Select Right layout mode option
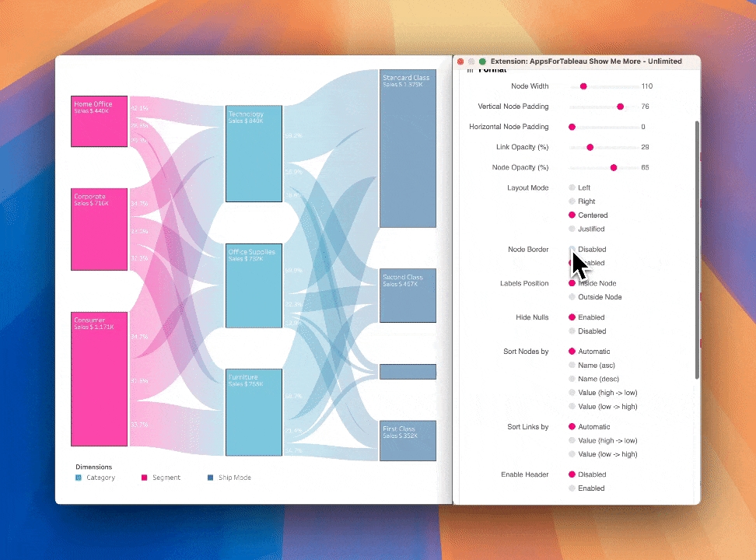The width and height of the screenshot is (756, 560). pyautogui.click(x=572, y=201)
